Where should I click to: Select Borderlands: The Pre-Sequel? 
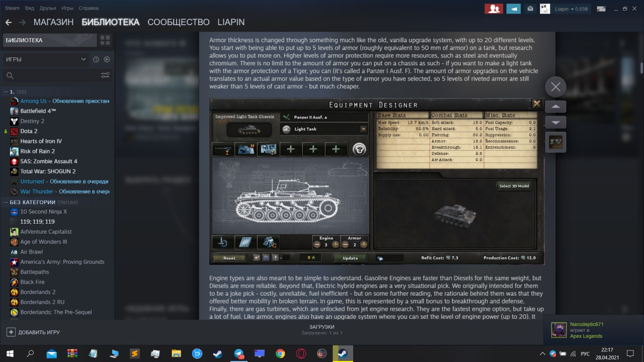point(59,312)
